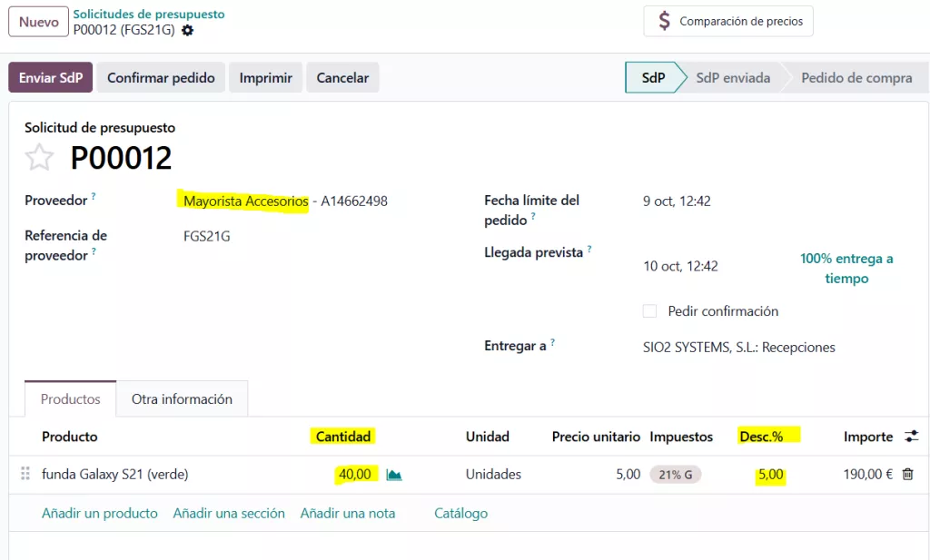This screenshot has height=560, width=930.
Task: Select the Productos tab
Action: tap(70, 398)
